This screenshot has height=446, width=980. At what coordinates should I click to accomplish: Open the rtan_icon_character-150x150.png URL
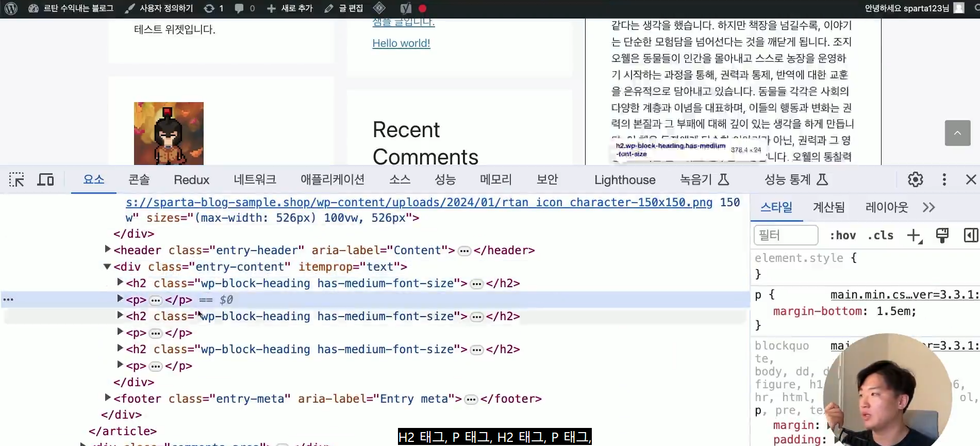pos(419,202)
